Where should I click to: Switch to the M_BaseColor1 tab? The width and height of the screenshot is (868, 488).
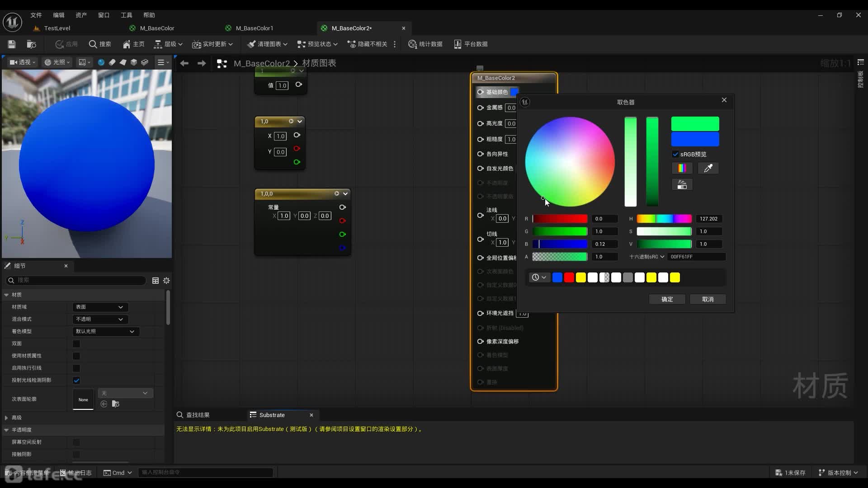coord(254,28)
